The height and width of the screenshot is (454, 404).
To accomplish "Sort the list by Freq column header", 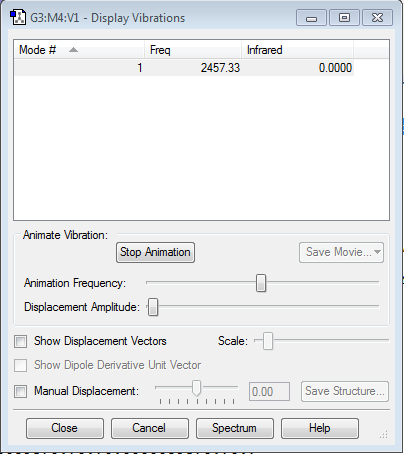I will point(193,50).
